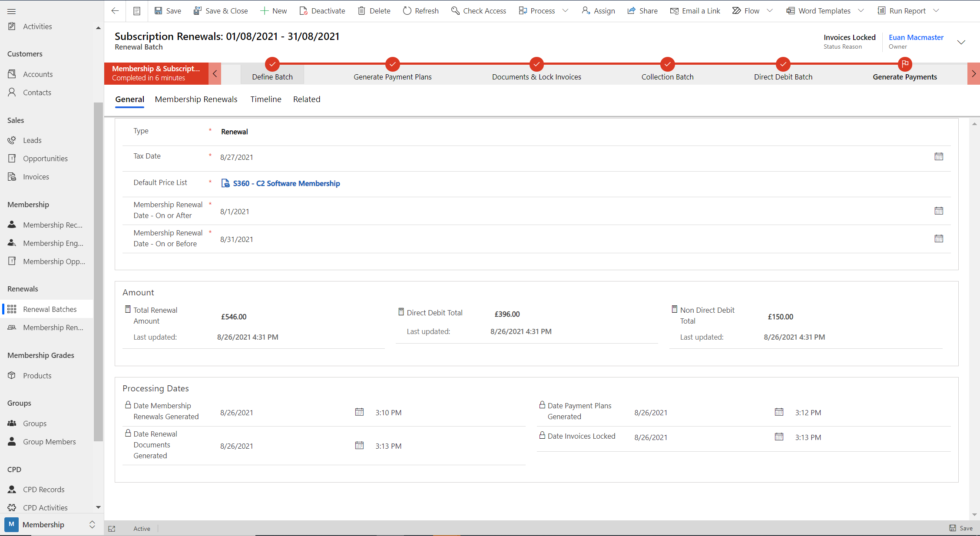Open calendar for Renewal Date On or Before
Image resolution: width=980 pixels, height=536 pixels.
point(939,238)
